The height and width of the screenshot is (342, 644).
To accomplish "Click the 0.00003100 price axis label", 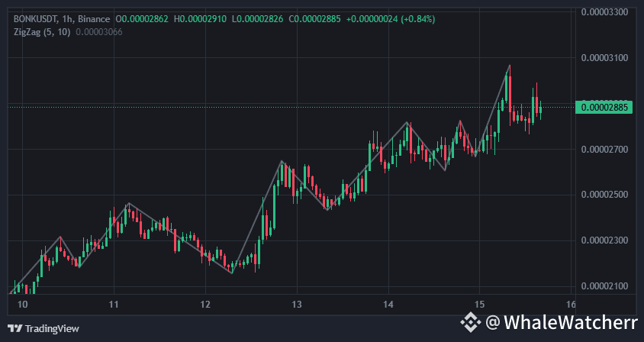I will point(604,57).
